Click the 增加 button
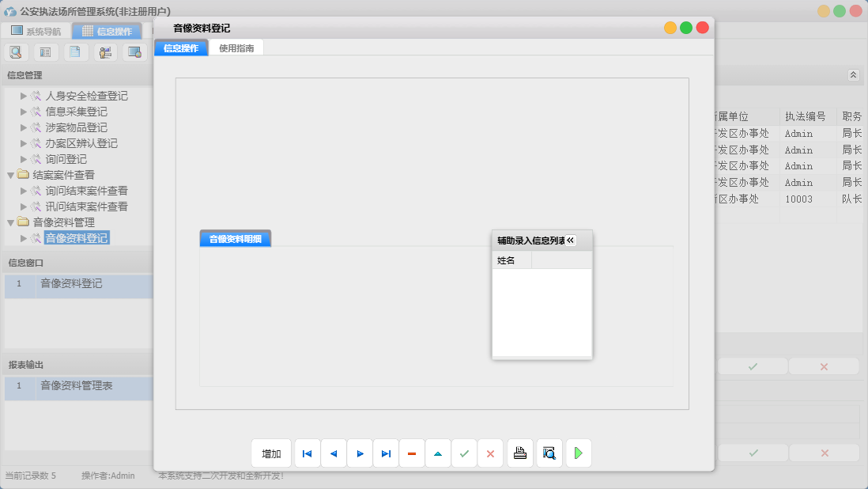This screenshot has width=868, height=489. tap(271, 453)
